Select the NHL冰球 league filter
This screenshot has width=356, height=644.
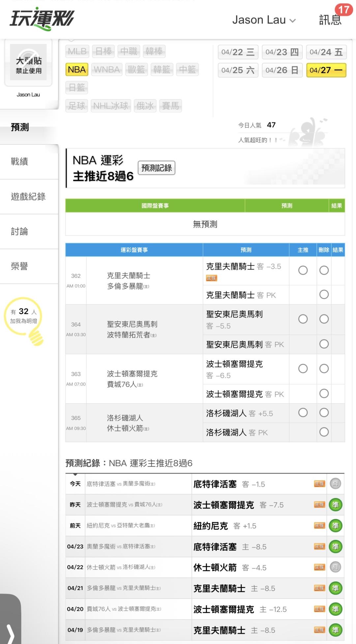(111, 106)
